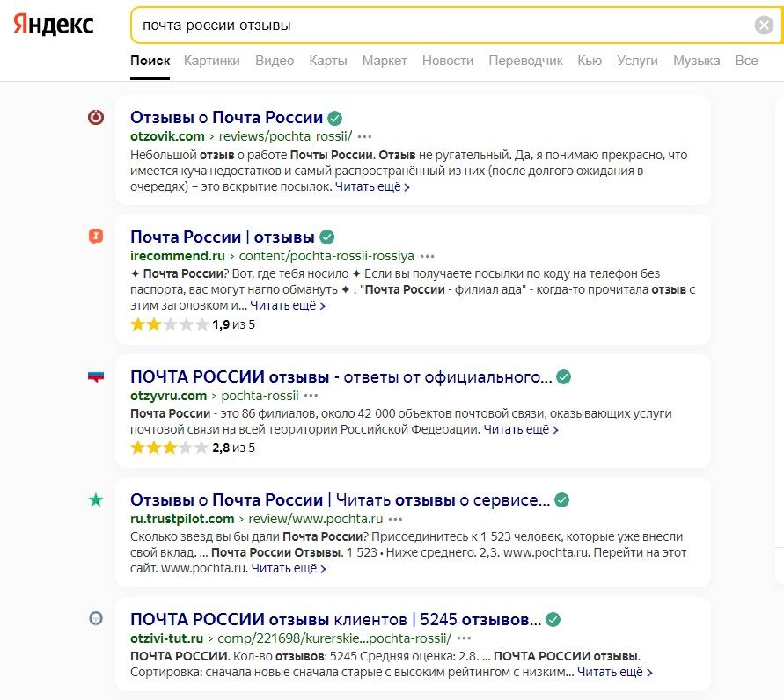The image size is (784, 700).
Task: Click the otzovik.com favicon icon
Action: click(96, 117)
